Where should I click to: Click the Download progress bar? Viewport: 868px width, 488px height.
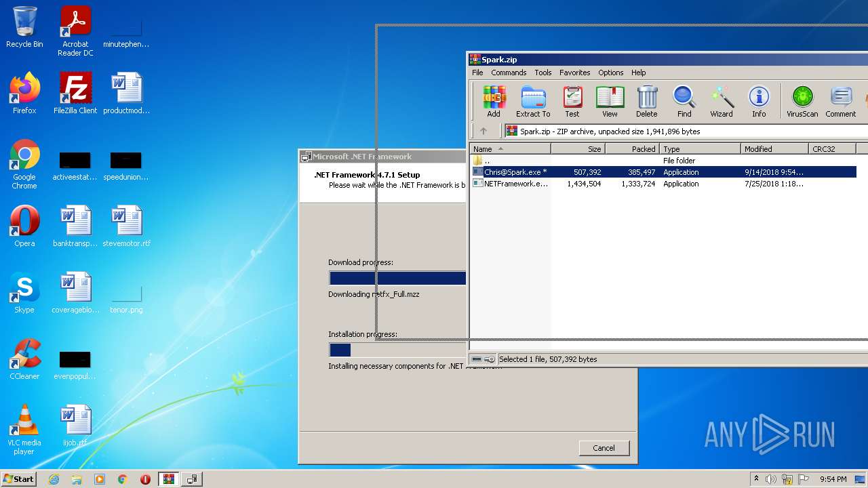(397, 278)
